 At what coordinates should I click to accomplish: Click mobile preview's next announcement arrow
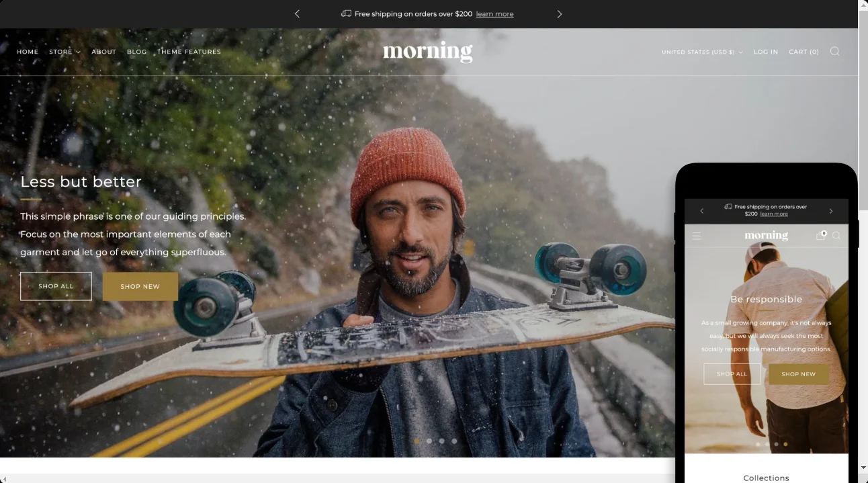click(830, 211)
